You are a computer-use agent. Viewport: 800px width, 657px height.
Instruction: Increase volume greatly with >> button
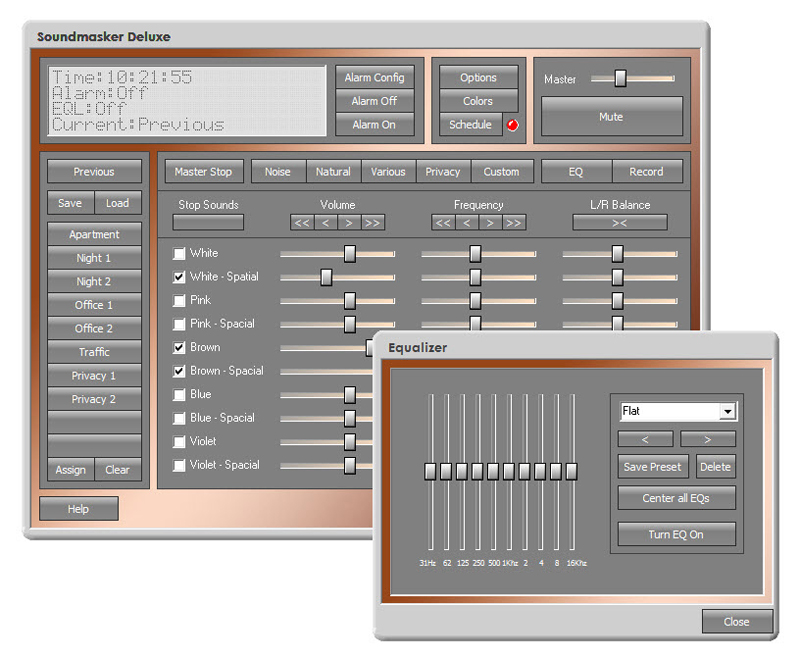pos(373,223)
